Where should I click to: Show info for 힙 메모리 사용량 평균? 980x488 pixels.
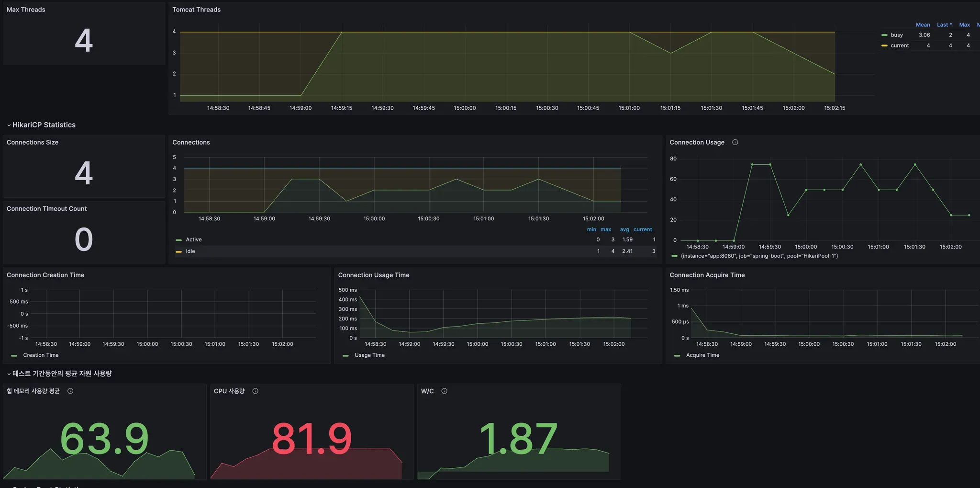coord(70,391)
